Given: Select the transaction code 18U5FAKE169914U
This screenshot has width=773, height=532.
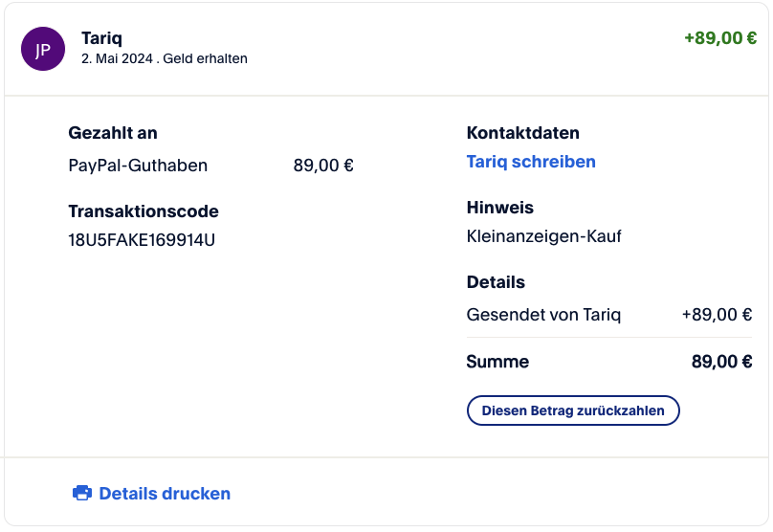Looking at the screenshot, I should click(142, 240).
